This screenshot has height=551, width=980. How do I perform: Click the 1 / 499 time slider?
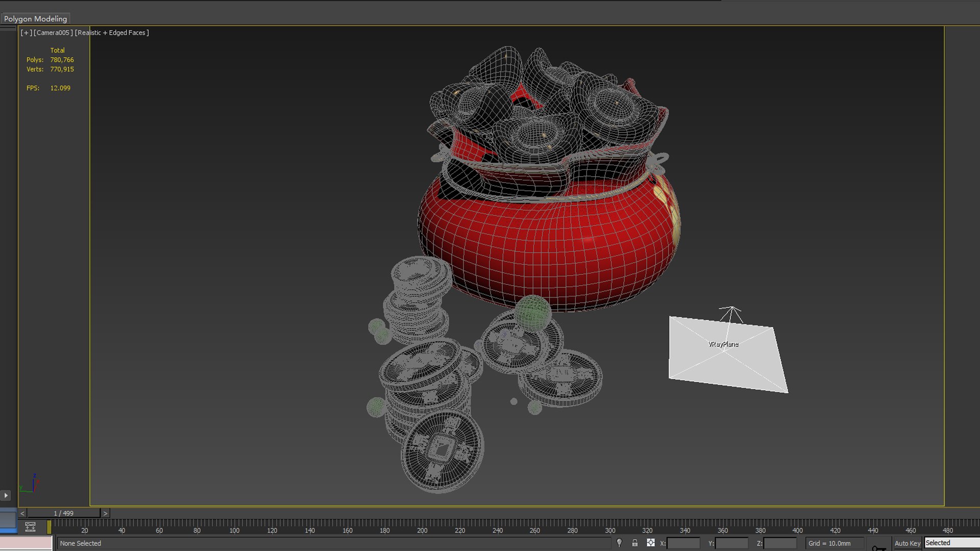click(64, 513)
